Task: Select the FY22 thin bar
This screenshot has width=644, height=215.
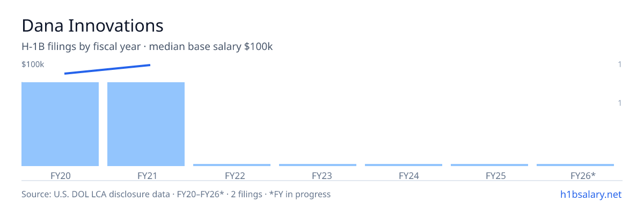Action: click(x=232, y=165)
